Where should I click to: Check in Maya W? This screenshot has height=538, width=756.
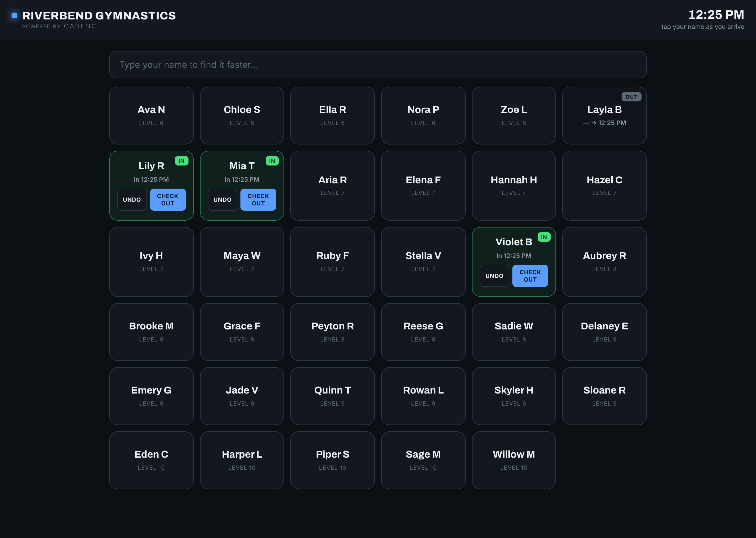pyautogui.click(x=242, y=262)
